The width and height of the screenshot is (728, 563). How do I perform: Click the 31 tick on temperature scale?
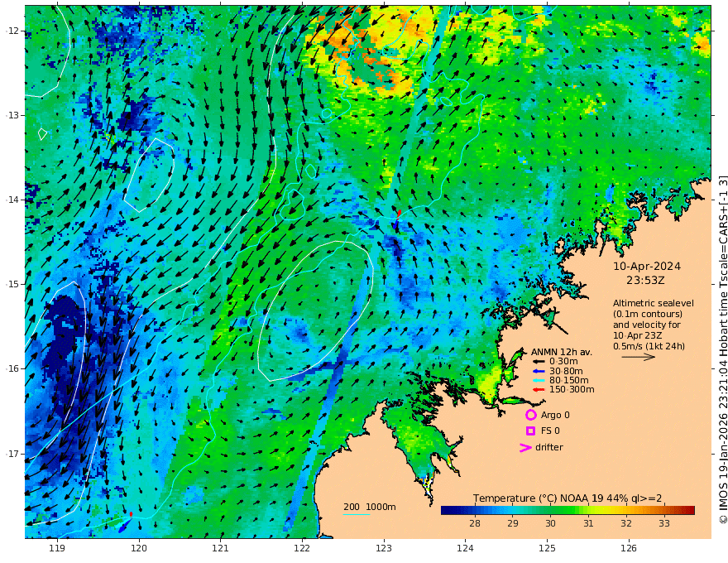point(588,523)
